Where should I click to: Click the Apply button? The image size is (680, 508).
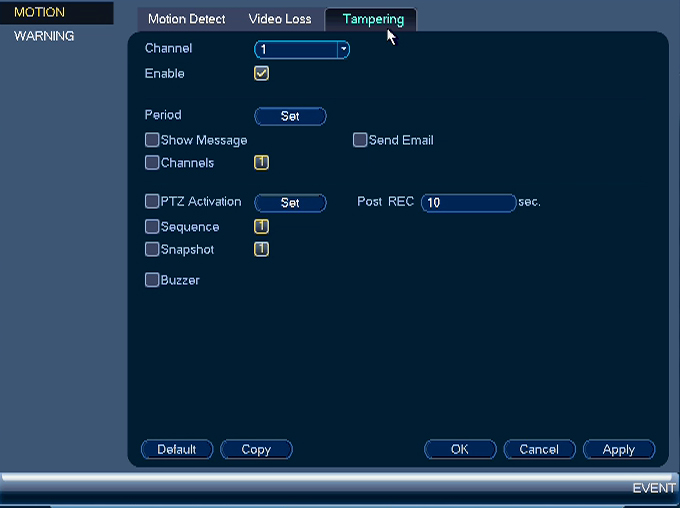[x=619, y=449]
